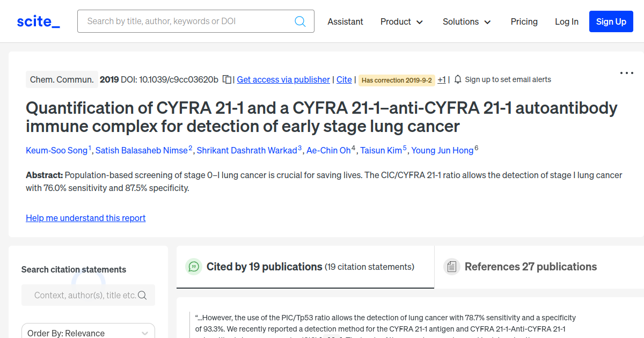Viewport: 644px width, 338px height.
Task: Click the green citation quote icon
Action: coord(194,267)
